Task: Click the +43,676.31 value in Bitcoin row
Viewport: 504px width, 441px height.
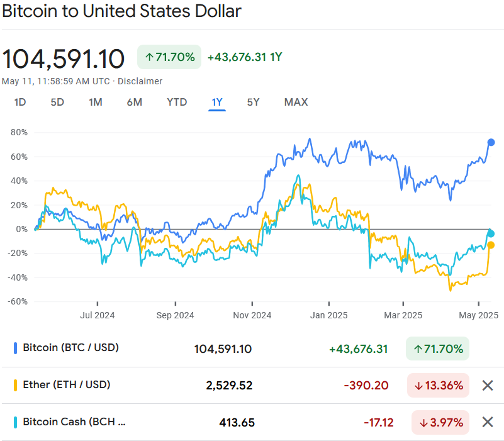Action: (x=359, y=349)
